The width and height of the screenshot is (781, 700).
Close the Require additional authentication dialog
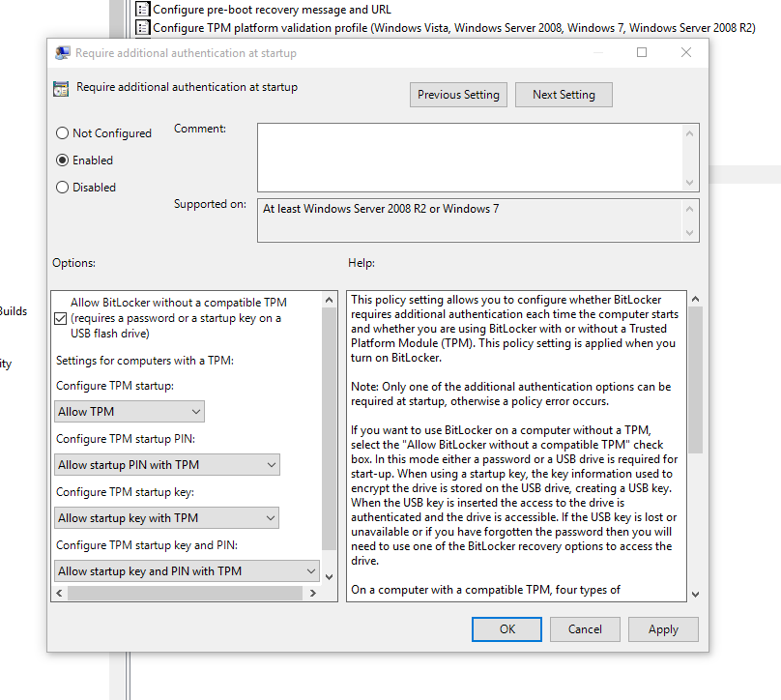pos(686,52)
